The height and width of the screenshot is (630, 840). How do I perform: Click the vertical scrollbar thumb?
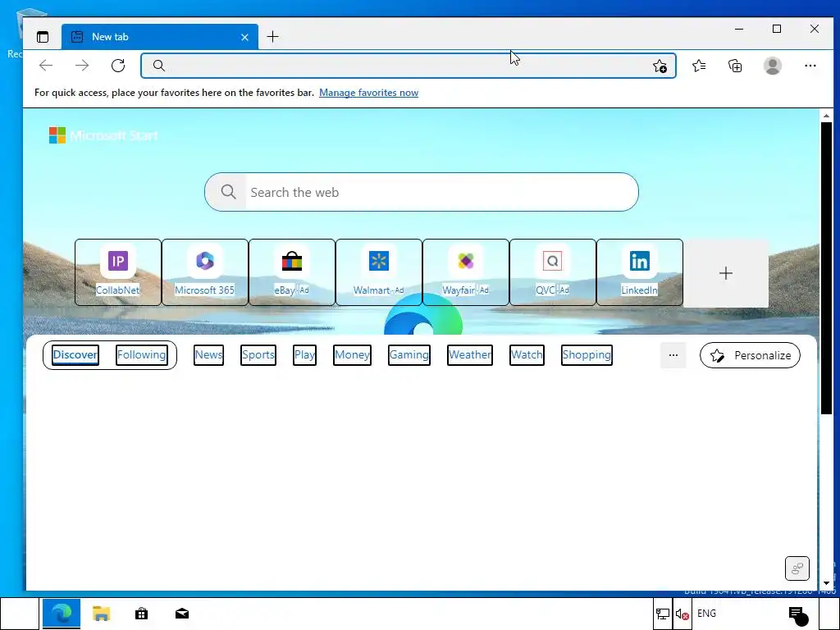[x=826, y=268]
